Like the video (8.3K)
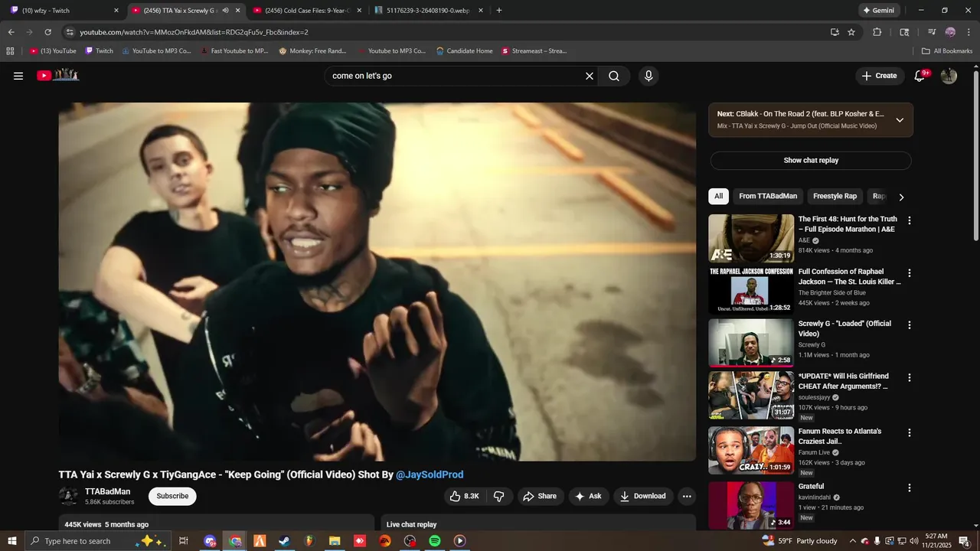980x551 pixels. click(x=464, y=496)
